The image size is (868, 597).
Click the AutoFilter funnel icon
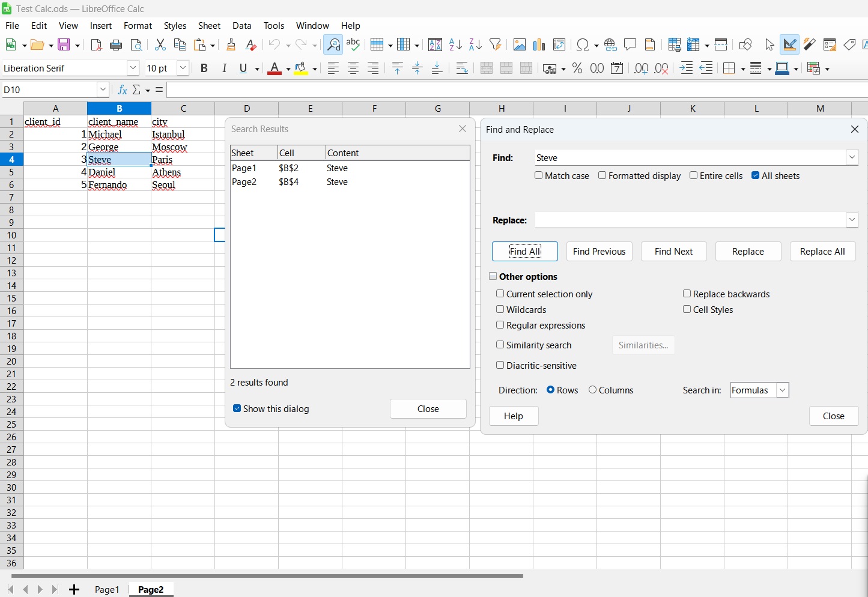click(495, 44)
